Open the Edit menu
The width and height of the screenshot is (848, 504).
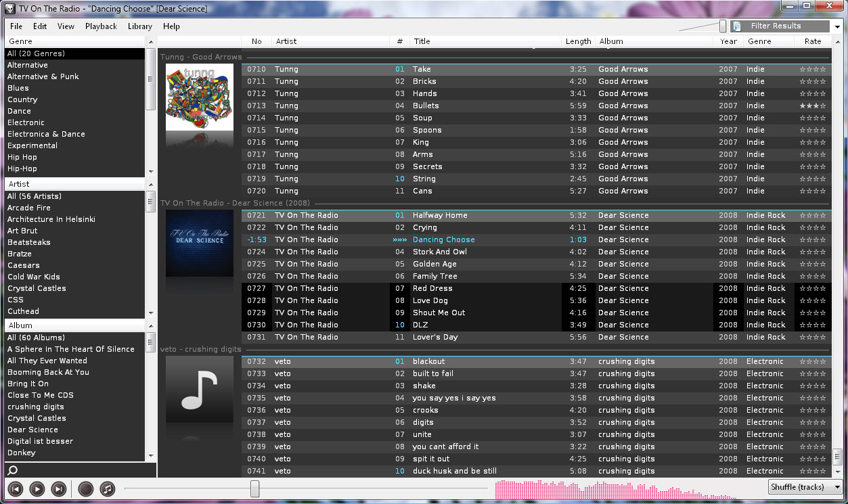[40, 26]
